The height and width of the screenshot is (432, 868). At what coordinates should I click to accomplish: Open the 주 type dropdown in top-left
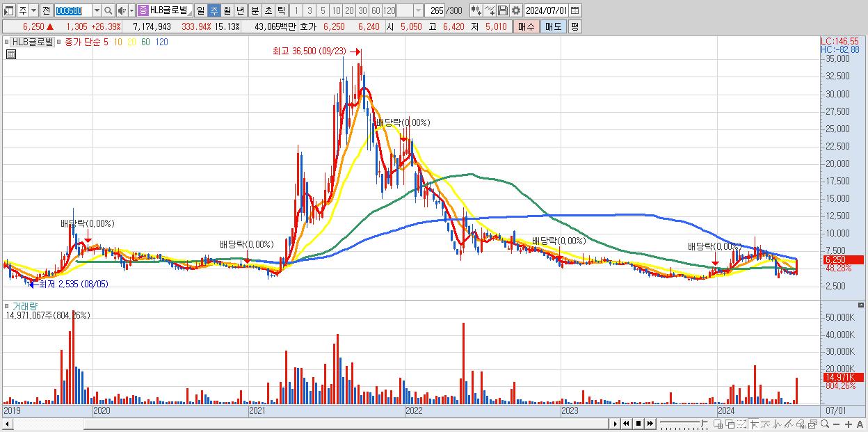pos(33,10)
